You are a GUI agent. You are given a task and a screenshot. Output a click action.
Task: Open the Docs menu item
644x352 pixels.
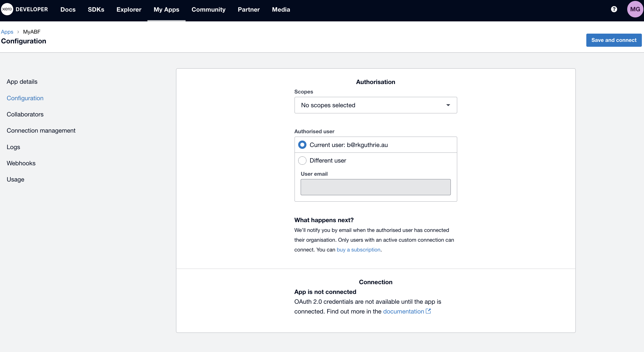(68, 9)
